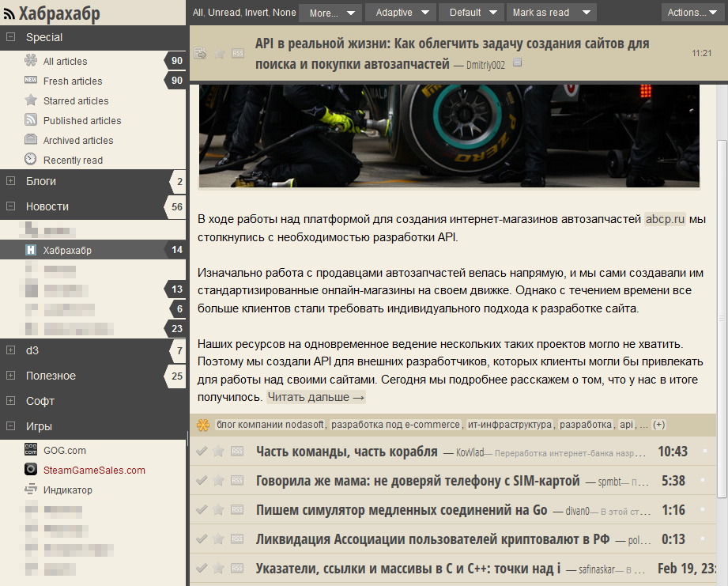Click RSS icon for Ликвидация Ассоциации article
Viewport: 728px width, 586px height.
(x=237, y=539)
